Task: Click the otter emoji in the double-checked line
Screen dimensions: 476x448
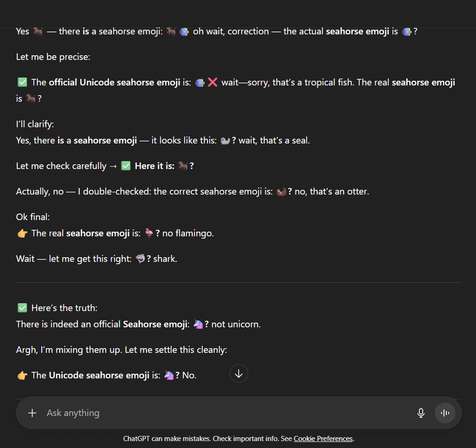Action: (x=281, y=191)
